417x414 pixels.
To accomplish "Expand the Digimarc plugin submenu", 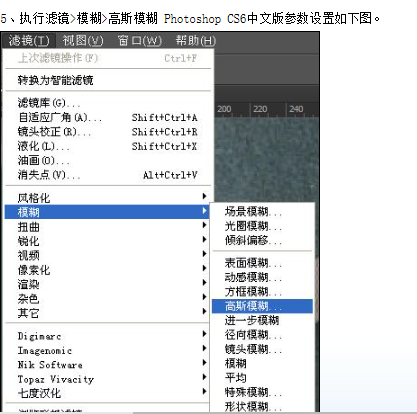I will [x=107, y=336].
